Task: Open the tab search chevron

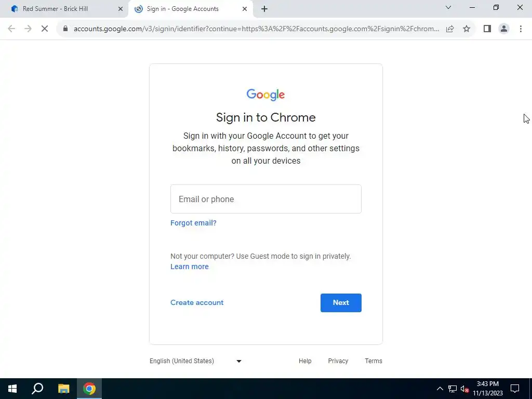Action: click(x=448, y=7)
